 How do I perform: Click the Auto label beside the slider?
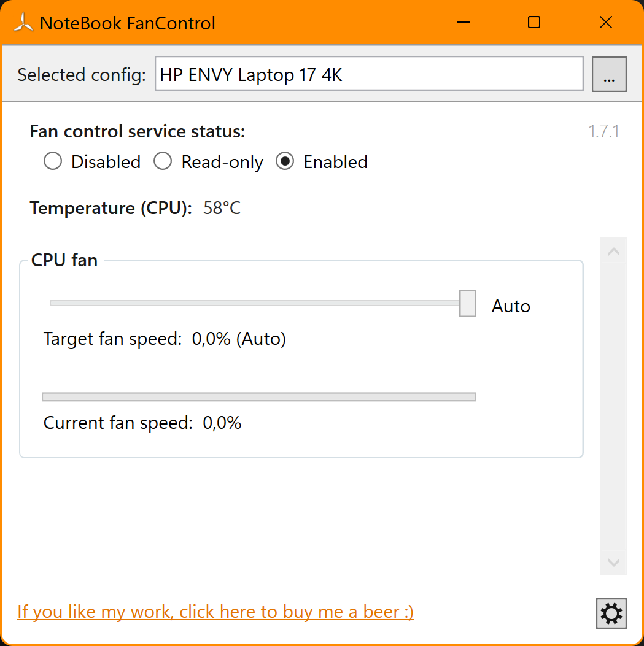511,306
